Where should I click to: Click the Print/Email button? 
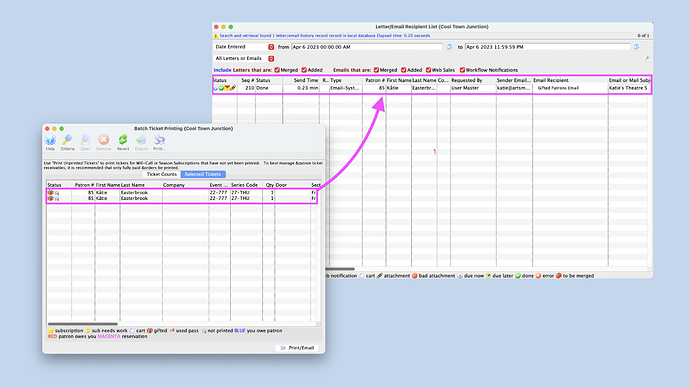[297, 348]
